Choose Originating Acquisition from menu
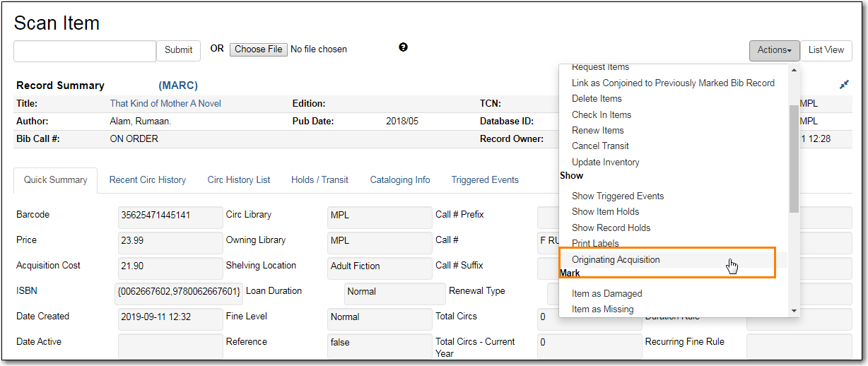Image resolution: width=868 pixels, height=366 pixels. click(616, 260)
